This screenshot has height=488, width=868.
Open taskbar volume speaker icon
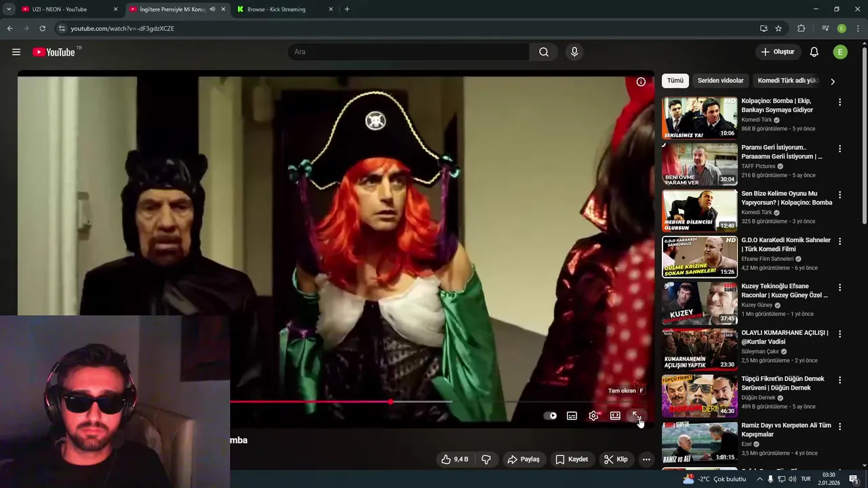pos(793,479)
